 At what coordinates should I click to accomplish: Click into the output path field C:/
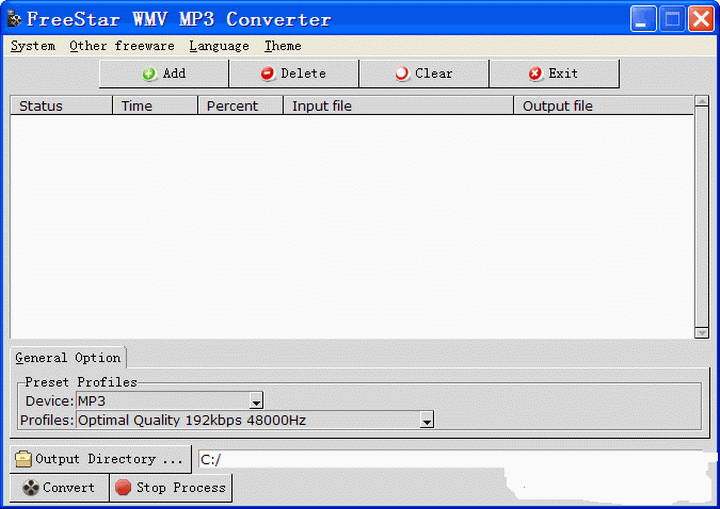coord(450,459)
